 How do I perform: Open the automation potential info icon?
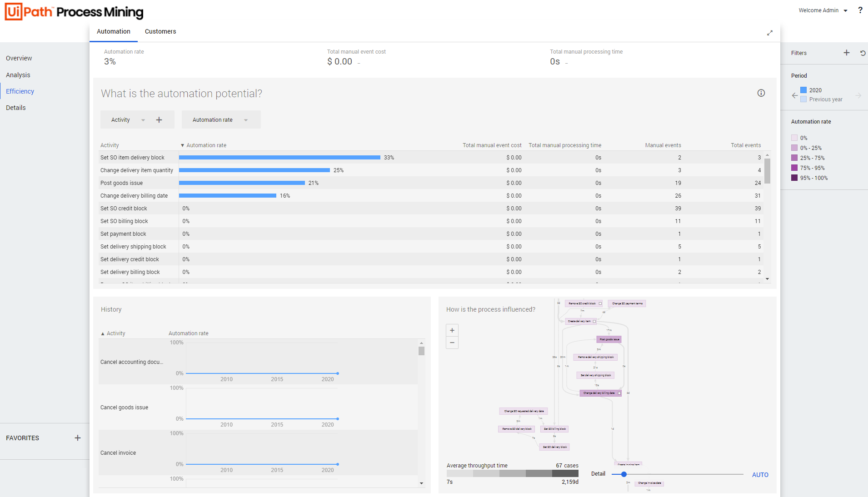click(761, 93)
